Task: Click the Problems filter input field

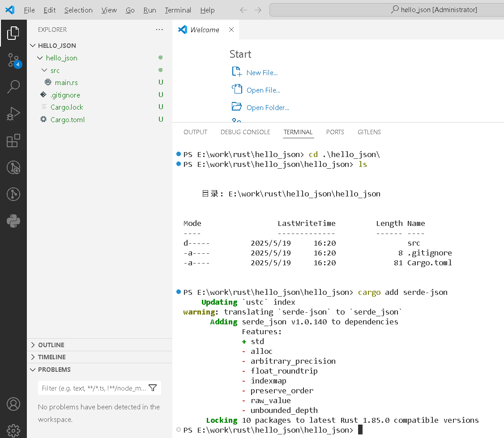Action: point(94,388)
